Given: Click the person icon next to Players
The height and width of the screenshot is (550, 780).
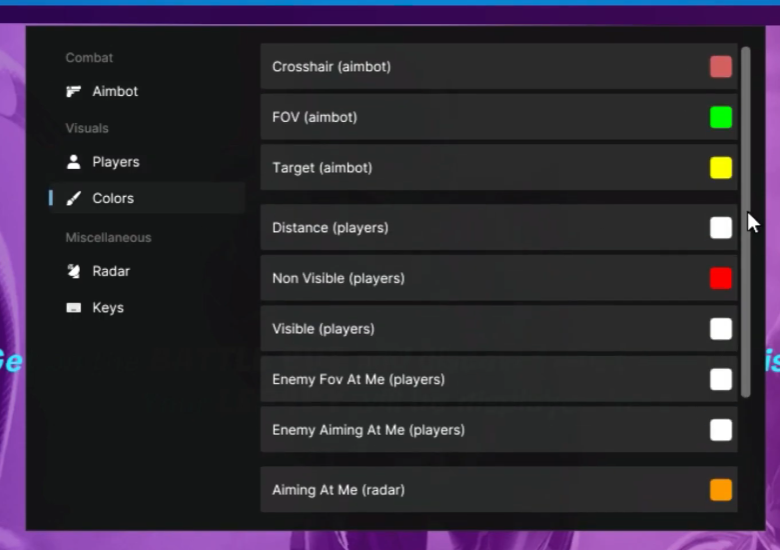Looking at the screenshot, I should [x=73, y=162].
